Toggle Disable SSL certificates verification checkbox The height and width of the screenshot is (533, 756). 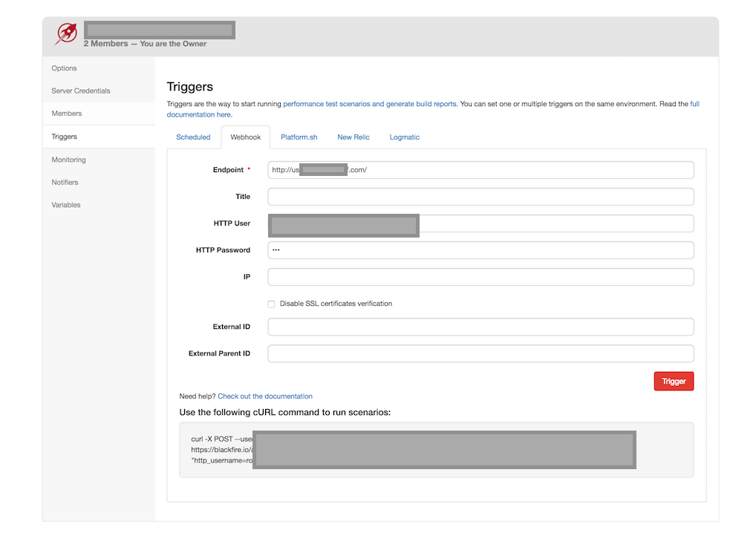pyautogui.click(x=272, y=304)
